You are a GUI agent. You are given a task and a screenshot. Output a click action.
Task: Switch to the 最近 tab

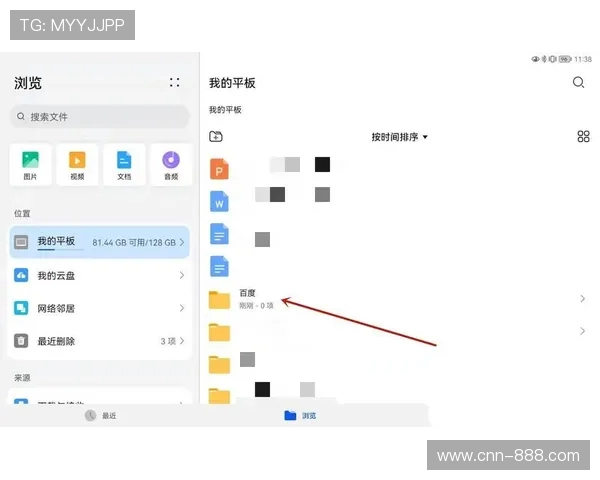click(100, 415)
